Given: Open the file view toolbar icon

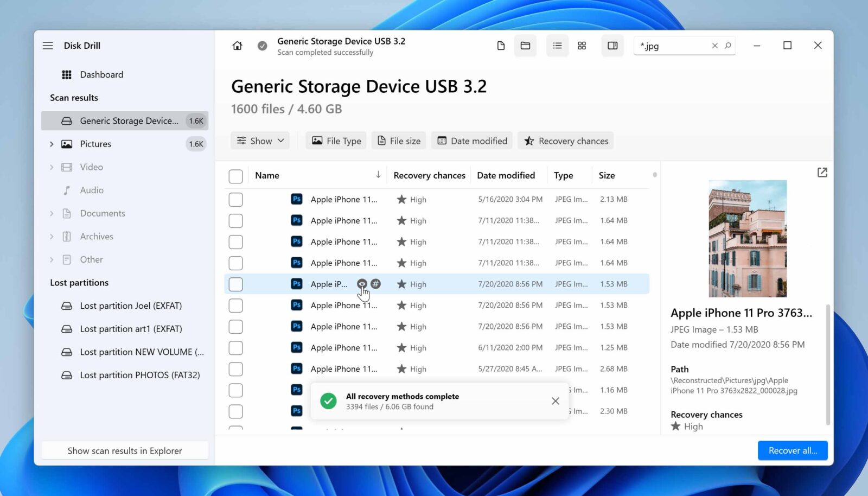Looking at the screenshot, I should point(500,46).
